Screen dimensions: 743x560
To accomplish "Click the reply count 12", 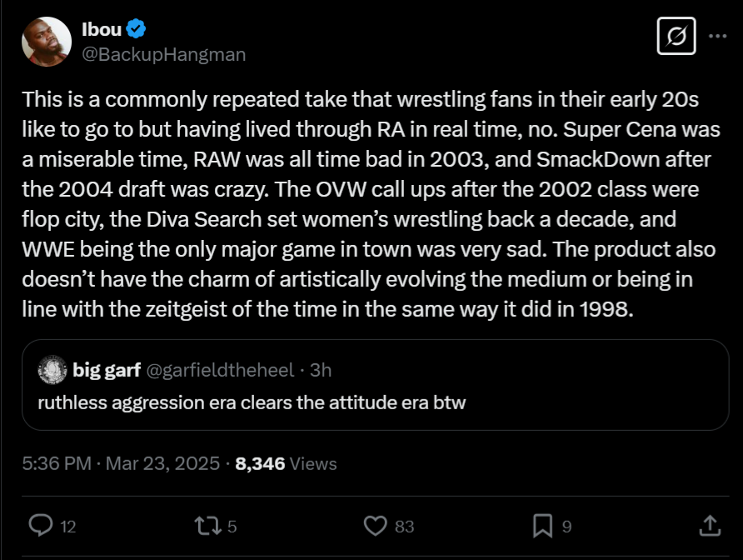I will [x=69, y=526].
